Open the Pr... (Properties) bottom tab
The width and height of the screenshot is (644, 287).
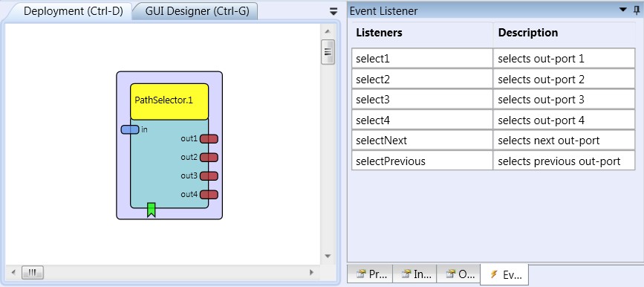coord(371,274)
